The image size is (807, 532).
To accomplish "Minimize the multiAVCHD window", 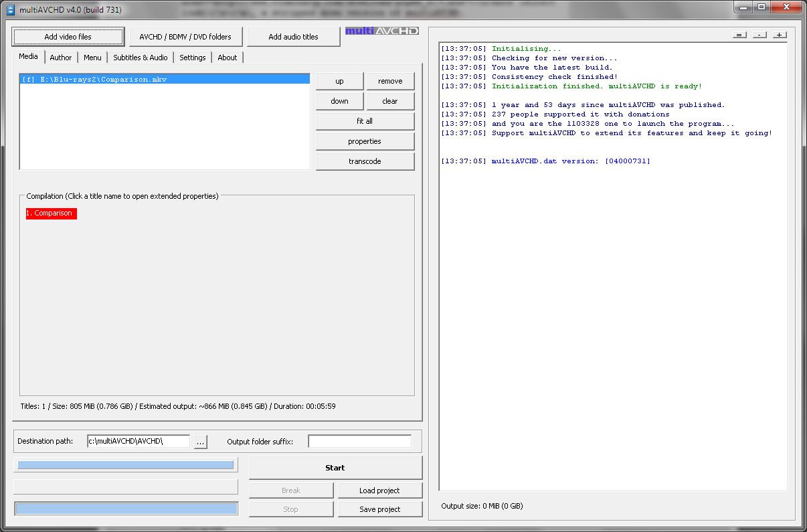I will pyautogui.click(x=743, y=7).
